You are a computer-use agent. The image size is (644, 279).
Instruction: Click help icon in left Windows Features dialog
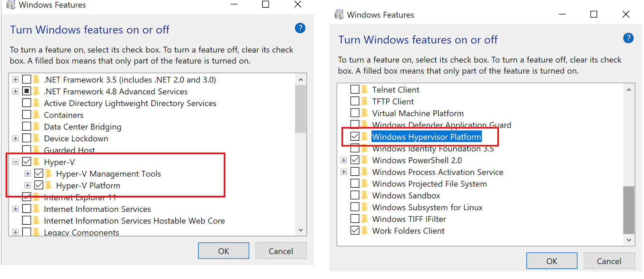tap(300, 28)
